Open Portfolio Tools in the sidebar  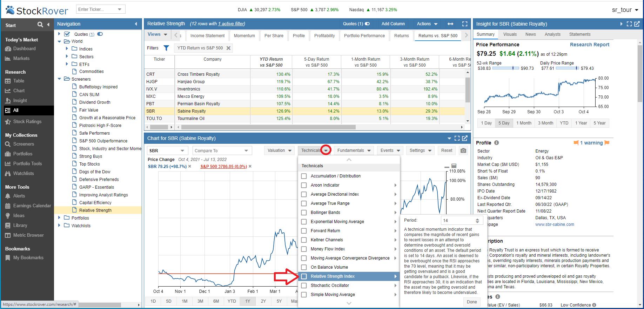click(23, 164)
